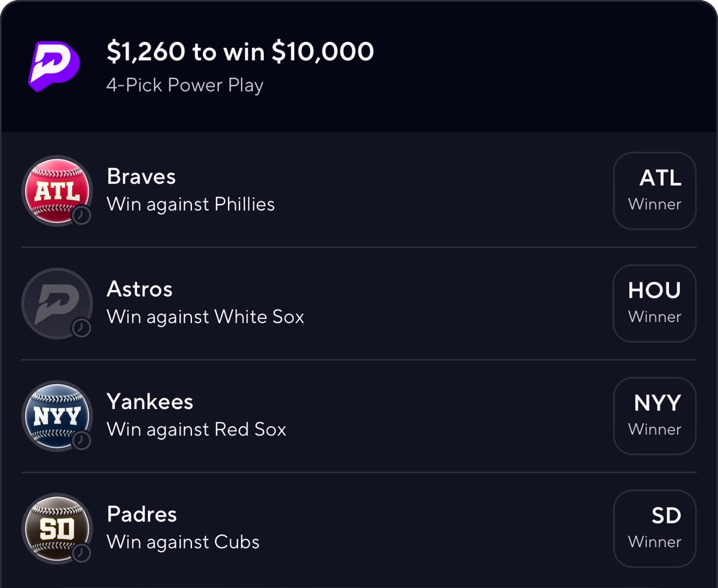Click 'Win against Cubs' text

tap(183, 542)
